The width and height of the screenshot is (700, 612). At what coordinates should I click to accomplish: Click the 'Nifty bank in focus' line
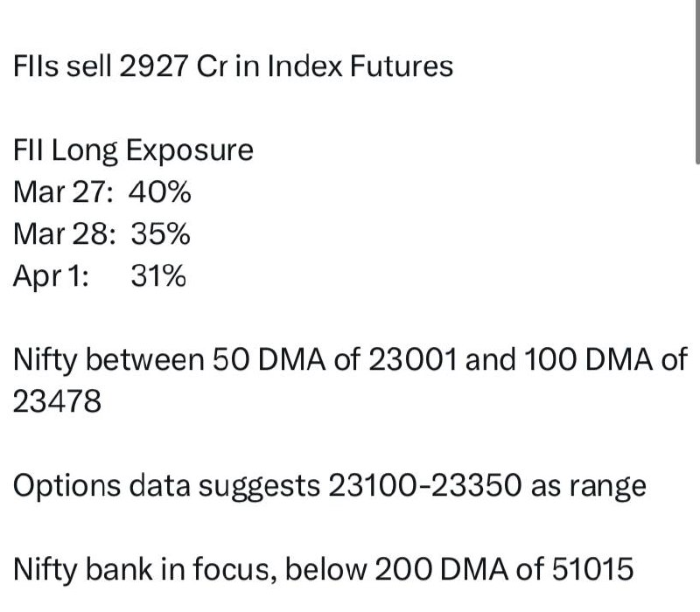tap(323, 570)
